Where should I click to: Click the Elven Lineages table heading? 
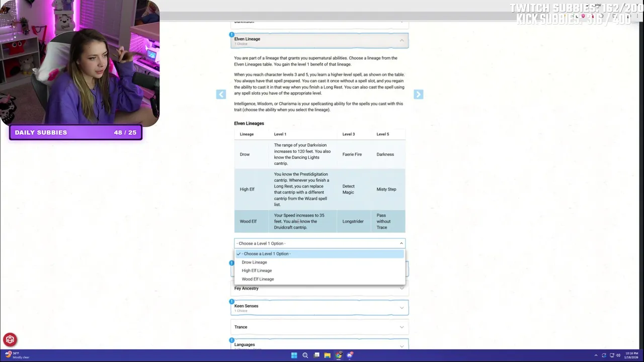click(249, 123)
